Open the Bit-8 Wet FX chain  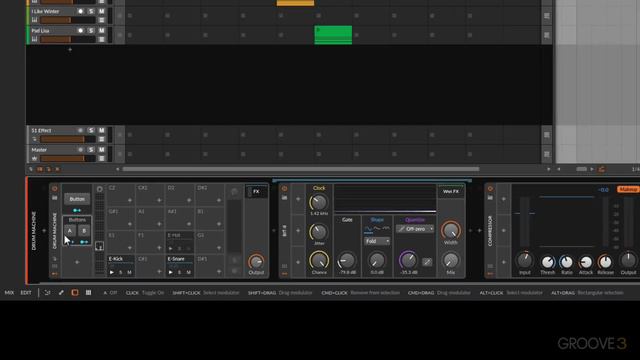[451, 191]
